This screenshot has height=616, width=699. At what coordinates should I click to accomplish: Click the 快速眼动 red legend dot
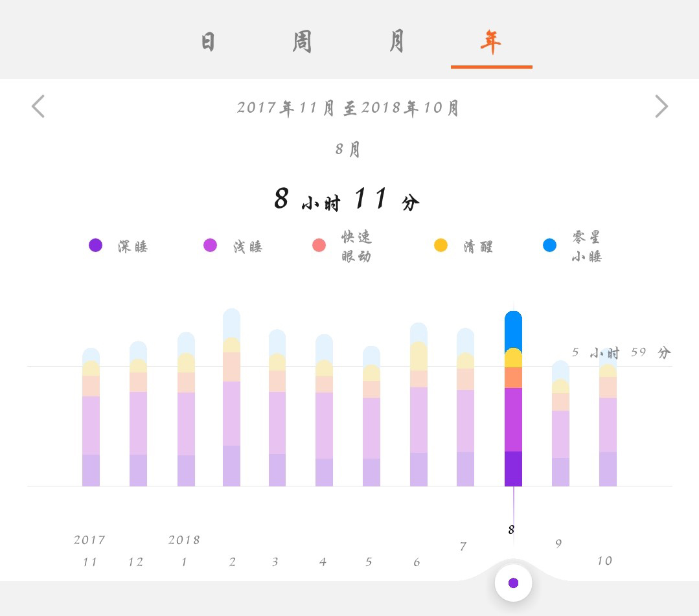[x=318, y=245]
